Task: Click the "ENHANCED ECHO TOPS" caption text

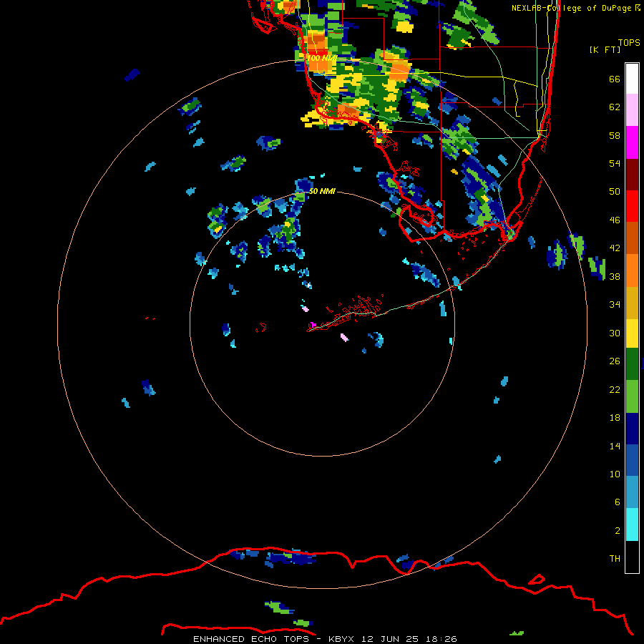Action: point(251,639)
